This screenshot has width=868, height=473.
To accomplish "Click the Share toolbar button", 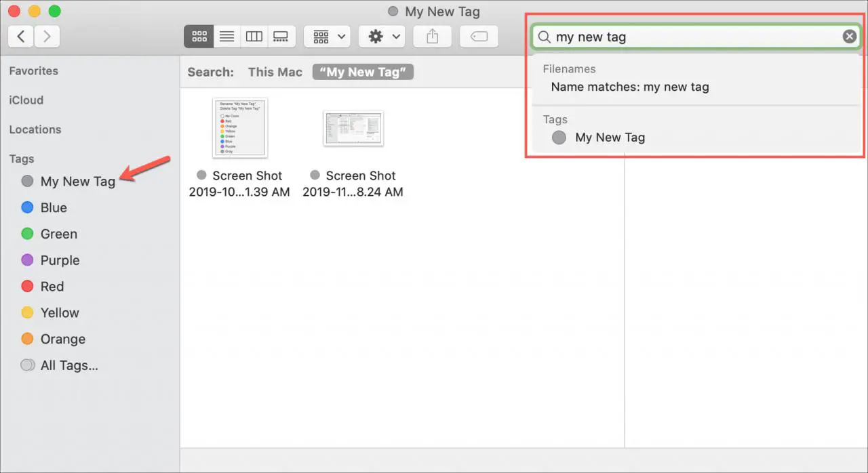I will (433, 37).
